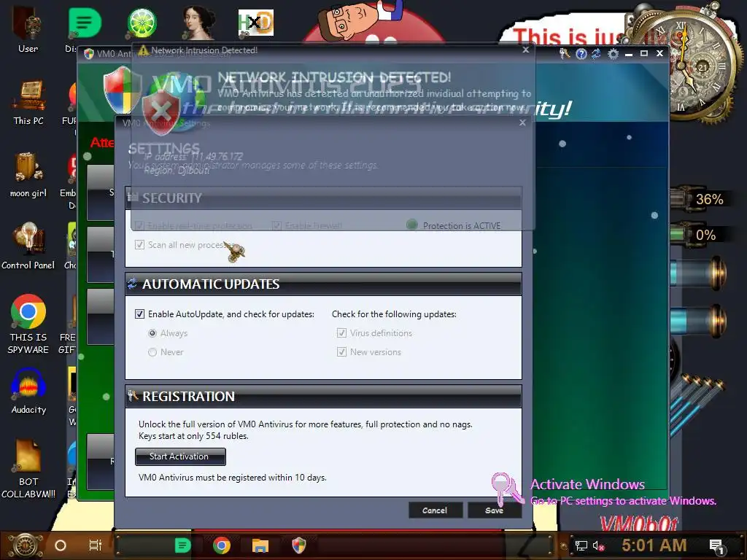Open This PC desktop icon

pyautogui.click(x=28, y=102)
